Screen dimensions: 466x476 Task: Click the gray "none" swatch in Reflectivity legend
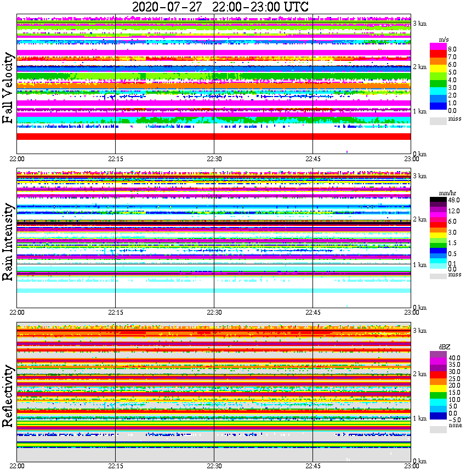tap(438, 429)
